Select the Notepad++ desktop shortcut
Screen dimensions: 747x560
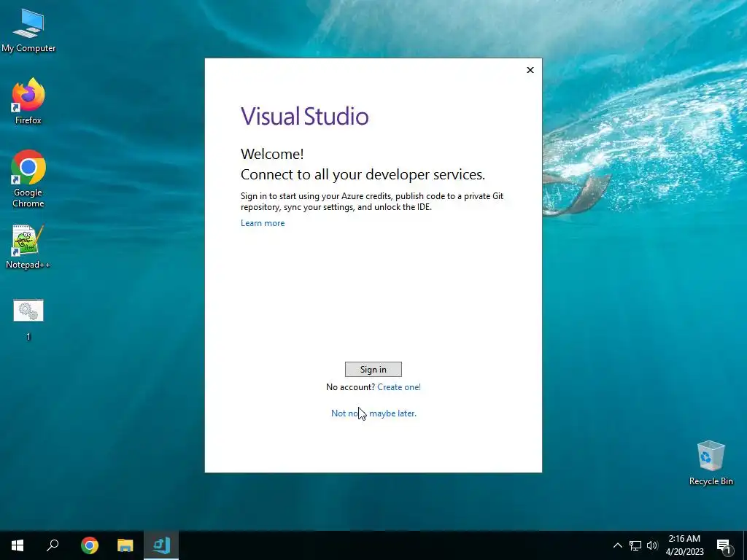tap(28, 246)
